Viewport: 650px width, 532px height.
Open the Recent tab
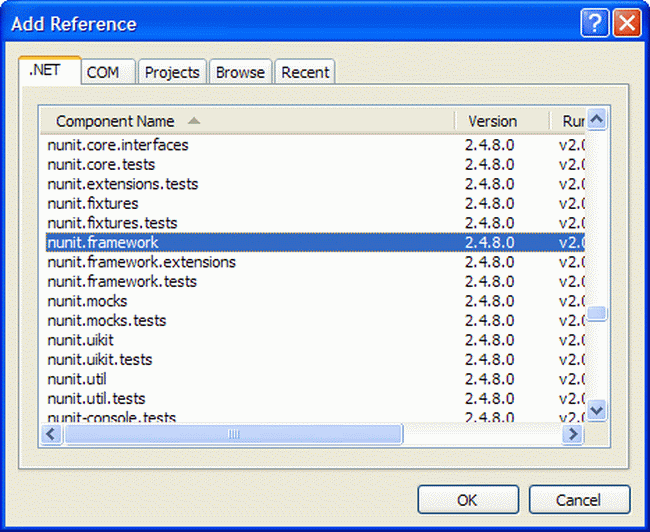(x=305, y=72)
